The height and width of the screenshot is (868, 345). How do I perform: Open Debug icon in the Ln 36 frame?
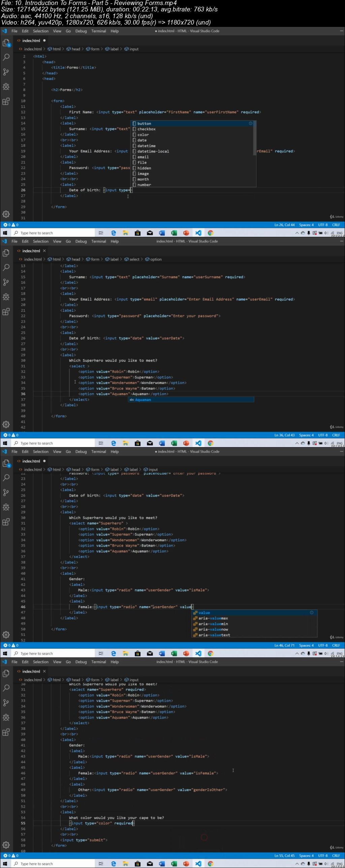click(6, 297)
